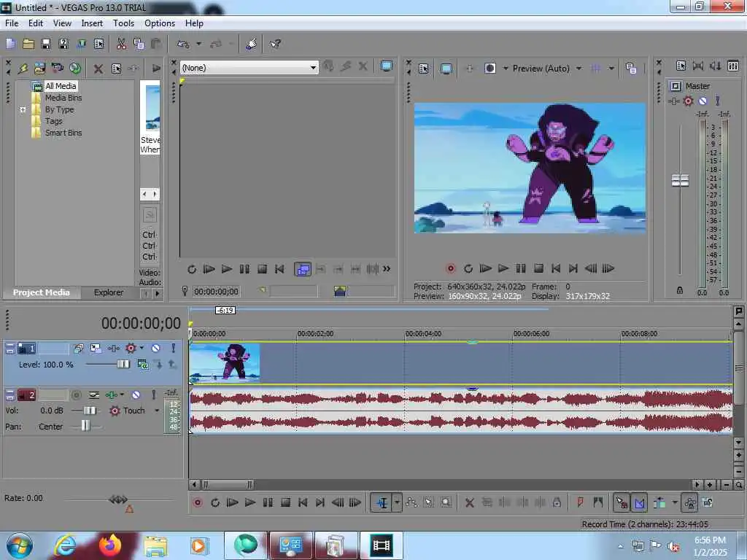Click the trimmer timecode field

point(216,292)
